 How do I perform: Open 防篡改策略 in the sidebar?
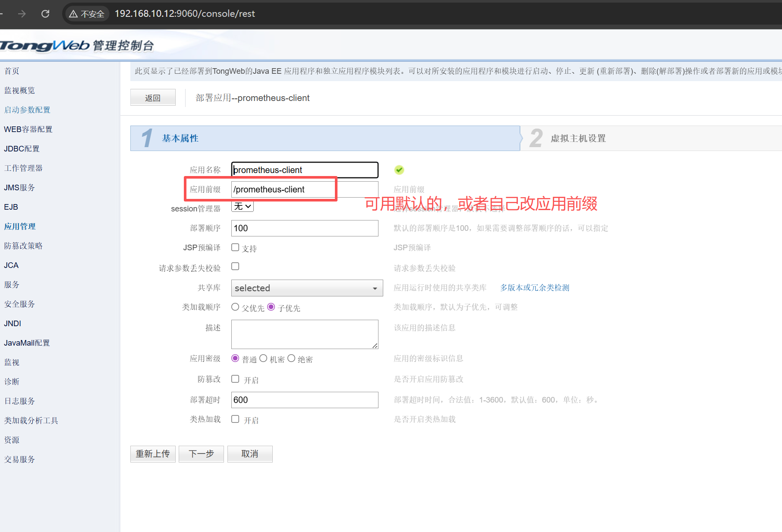(23, 246)
